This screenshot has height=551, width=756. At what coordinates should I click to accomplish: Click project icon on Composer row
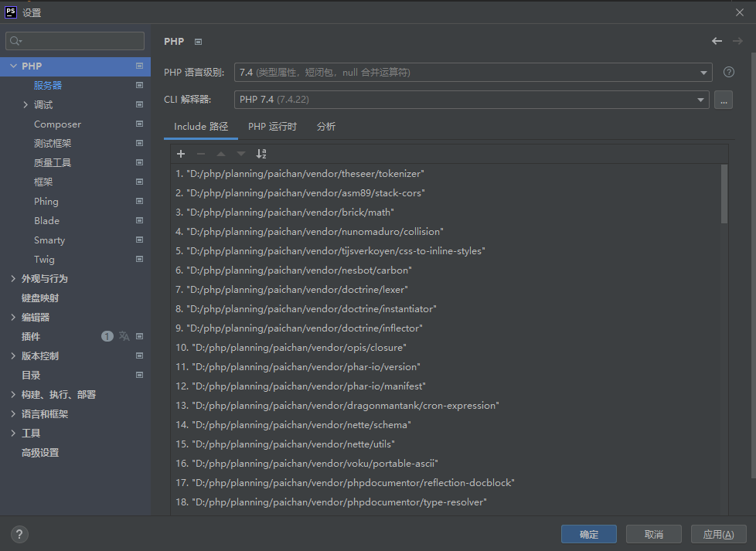[139, 124]
